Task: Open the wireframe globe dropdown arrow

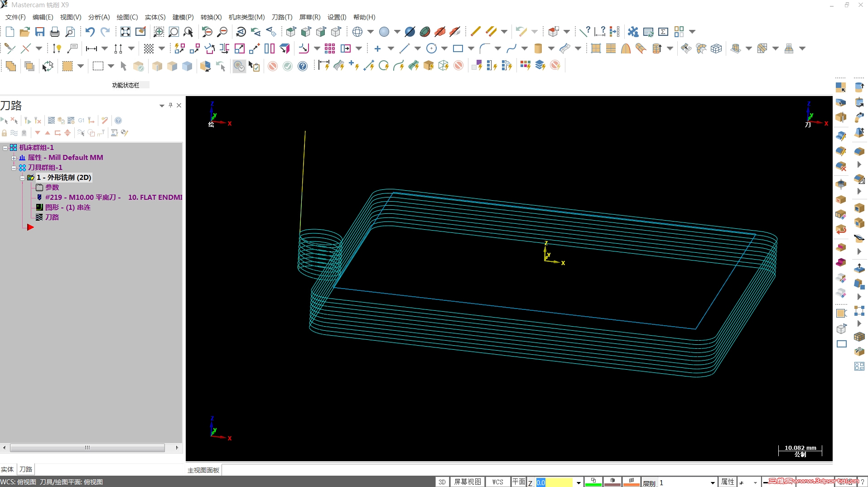Action: coord(371,32)
